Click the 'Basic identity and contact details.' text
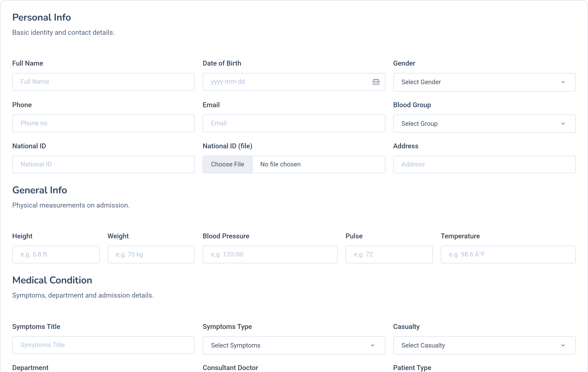Viewport: 588px width, 372px height. [63, 32]
